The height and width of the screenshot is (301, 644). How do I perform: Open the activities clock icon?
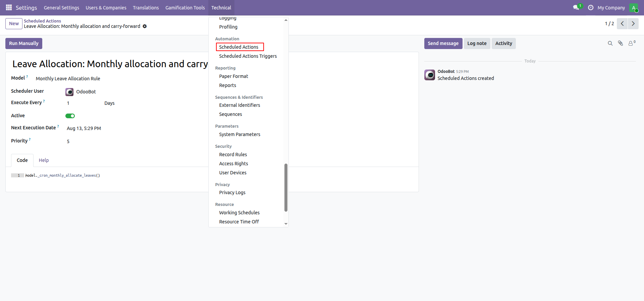coord(591,7)
